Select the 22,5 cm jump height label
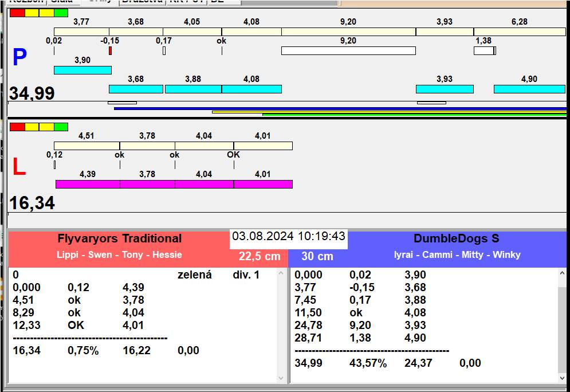The image size is (570, 392). click(260, 256)
